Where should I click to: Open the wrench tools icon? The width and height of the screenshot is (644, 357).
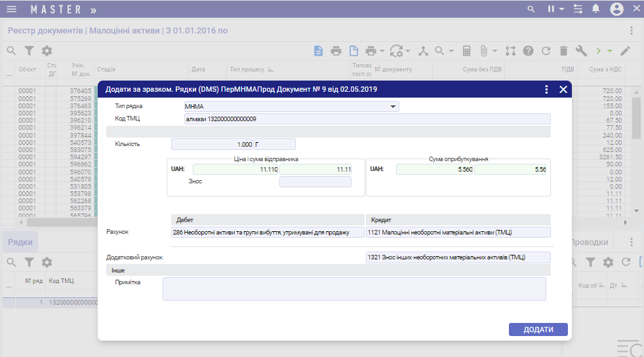click(x=580, y=50)
